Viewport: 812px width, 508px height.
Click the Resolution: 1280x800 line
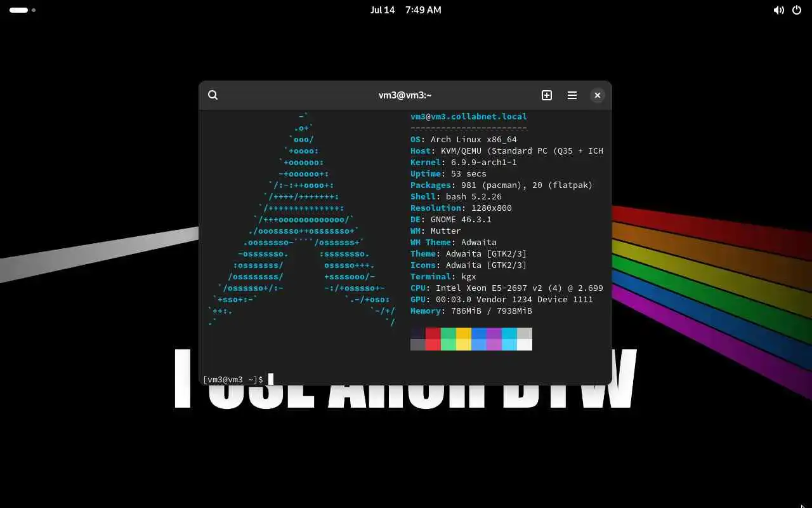461,208
